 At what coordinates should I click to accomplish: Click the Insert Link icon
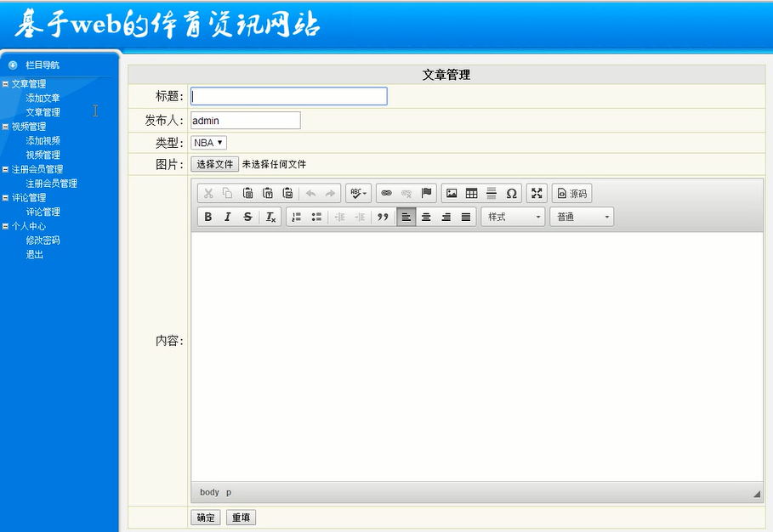click(x=386, y=193)
